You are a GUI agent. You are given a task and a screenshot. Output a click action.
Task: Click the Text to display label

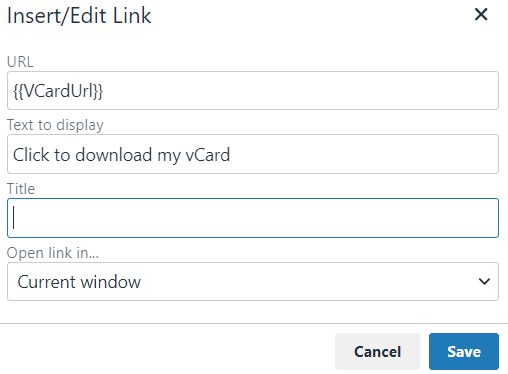pyautogui.click(x=55, y=125)
